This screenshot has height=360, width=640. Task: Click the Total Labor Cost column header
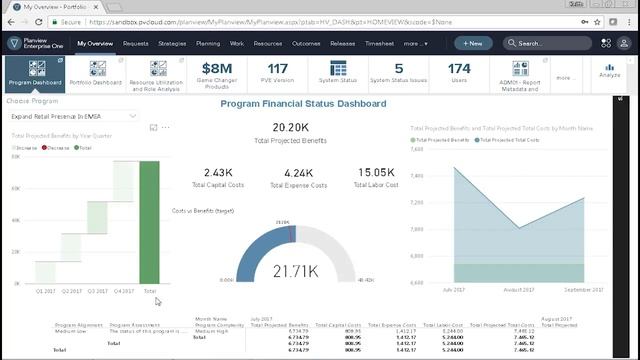coord(443,325)
